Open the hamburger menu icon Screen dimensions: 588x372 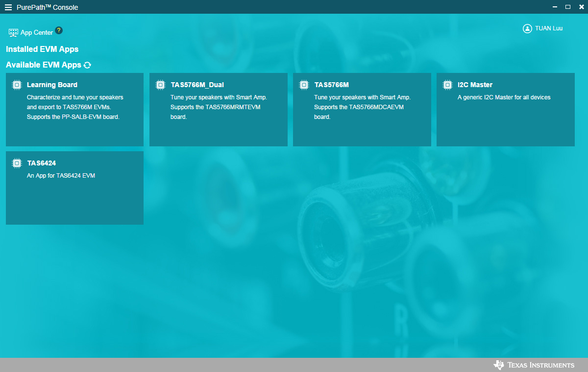click(x=8, y=7)
